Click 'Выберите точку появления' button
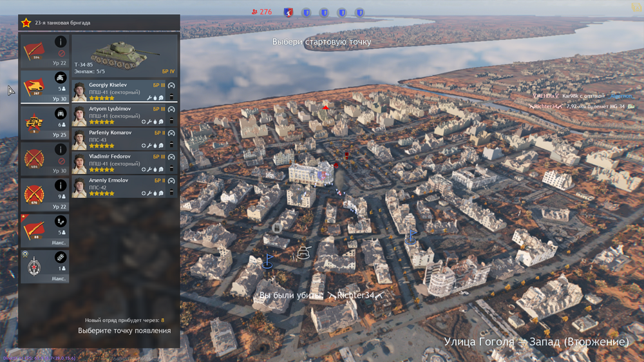The image size is (644, 362). tap(124, 330)
